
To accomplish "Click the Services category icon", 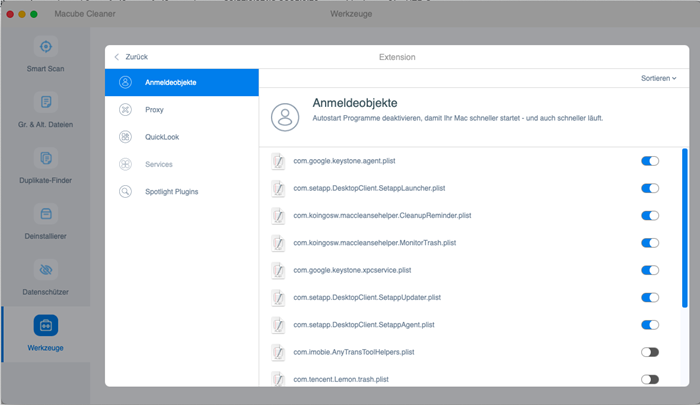I will tap(125, 164).
